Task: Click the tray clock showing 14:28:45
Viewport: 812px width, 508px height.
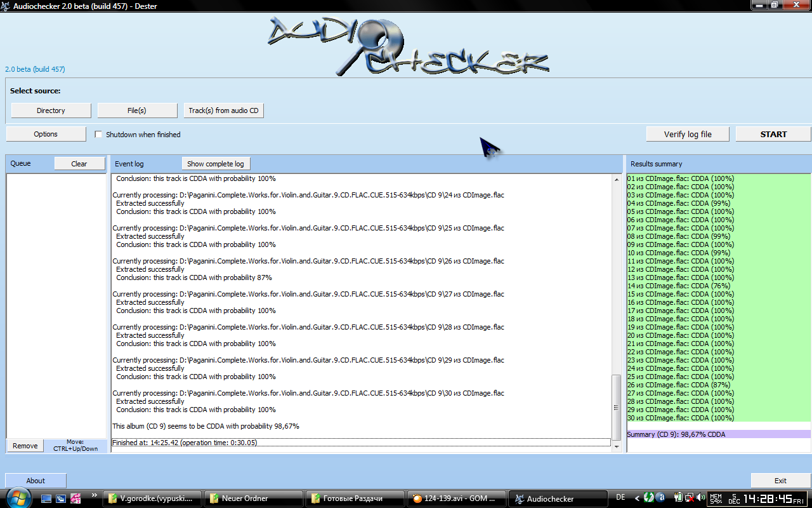Action: click(x=769, y=498)
